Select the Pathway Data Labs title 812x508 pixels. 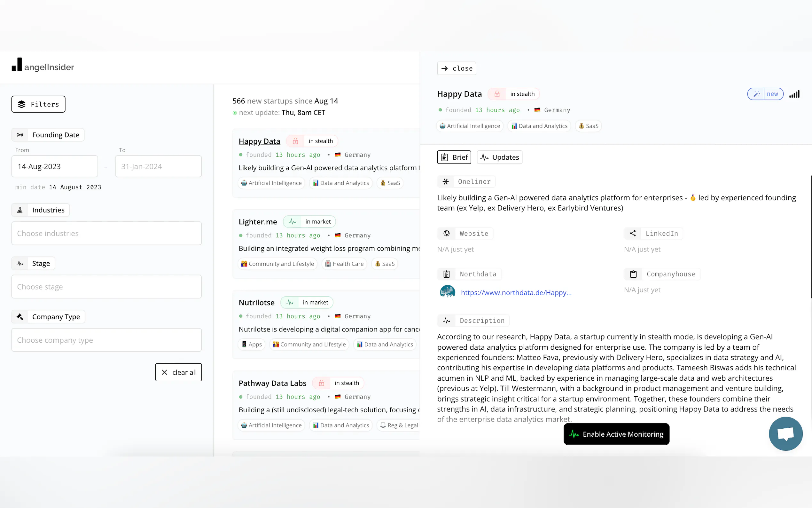click(273, 383)
